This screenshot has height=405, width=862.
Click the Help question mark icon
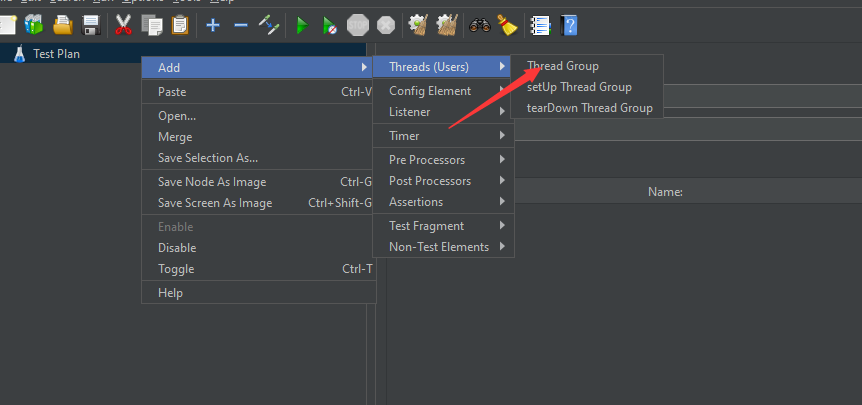(569, 25)
